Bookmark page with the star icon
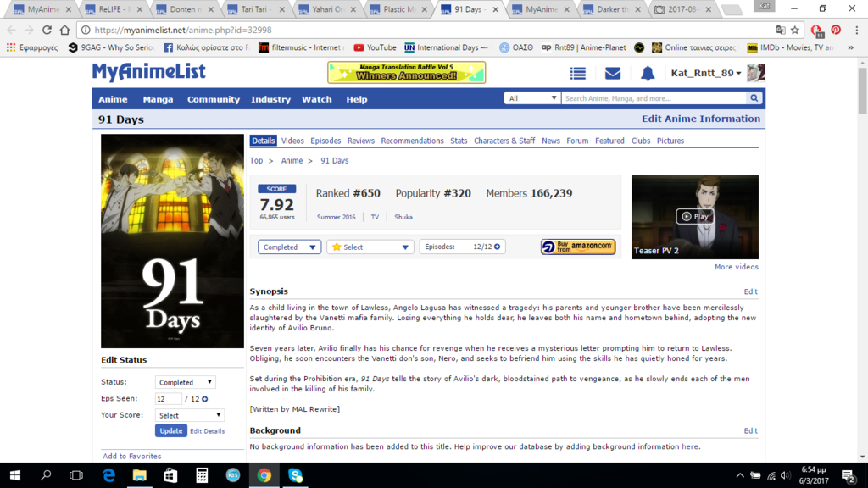Viewport: 868px width, 488px height. click(x=795, y=30)
